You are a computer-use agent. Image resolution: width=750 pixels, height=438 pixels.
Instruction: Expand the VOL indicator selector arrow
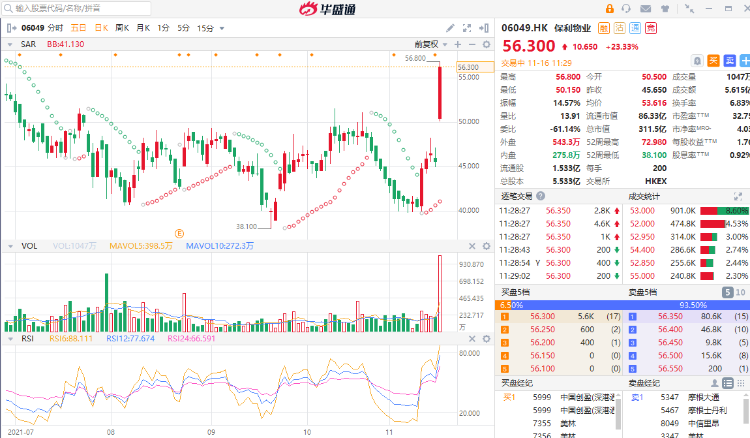[10, 246]
